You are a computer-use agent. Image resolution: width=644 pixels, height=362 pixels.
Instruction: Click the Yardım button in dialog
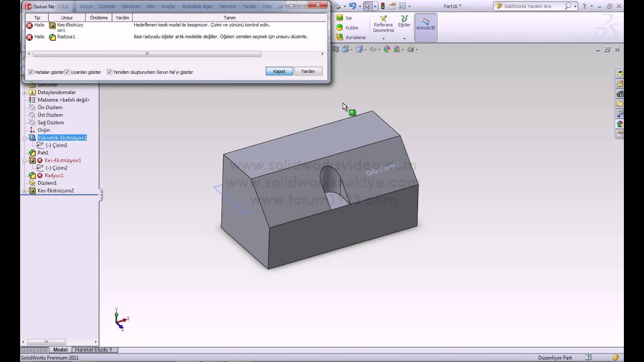pyautogui.click(x=308, y=71)
